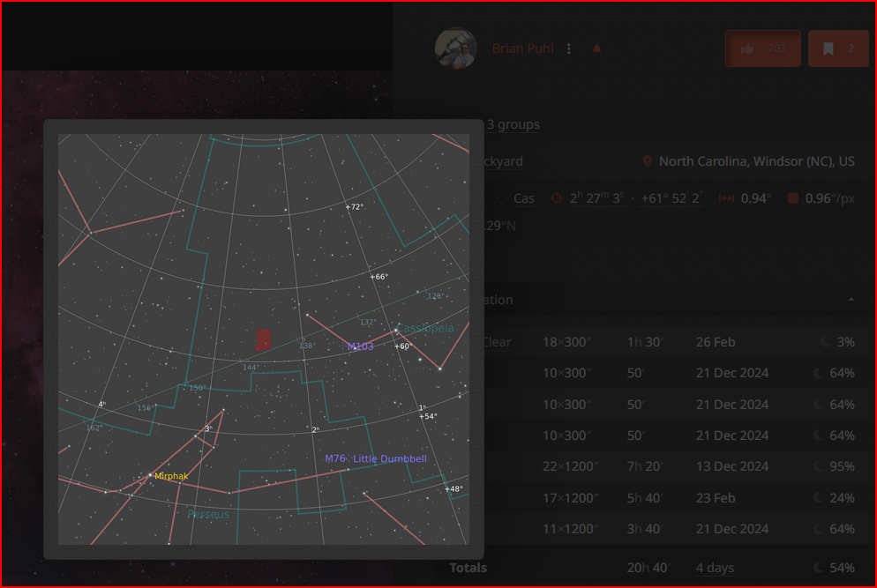Click the 11×1200″ exposure cell
Image resolution: width=877 pixels, height=588 pixels.
coord(571,529)
